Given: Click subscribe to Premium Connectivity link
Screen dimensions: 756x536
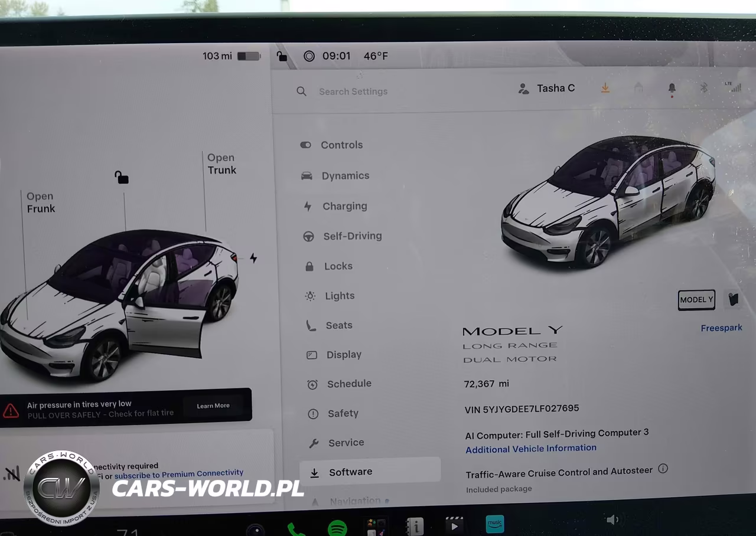Looking at the screenshot, I should tap(179, 474).
